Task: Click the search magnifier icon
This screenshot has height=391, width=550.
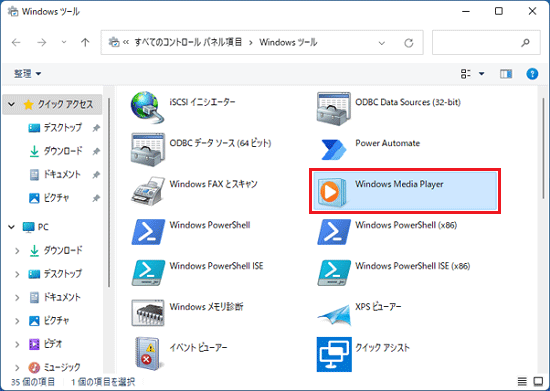Action: (525, 43)
